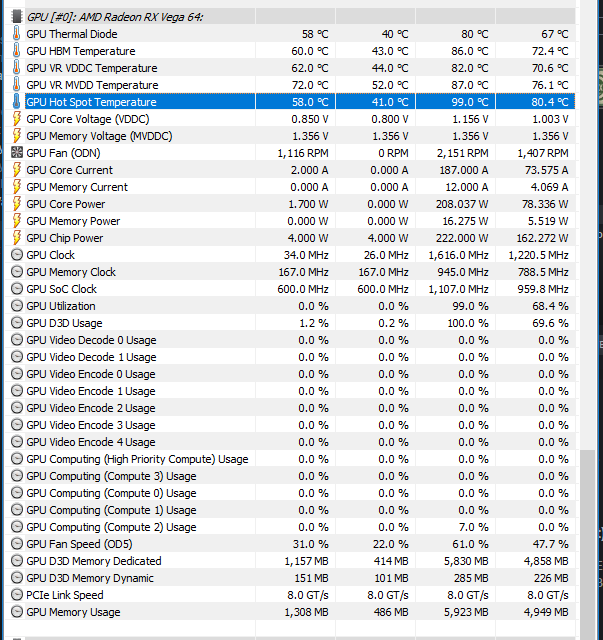
Task: Click round icon beside GPU Video Decode 0 Usage
Action: [17, 340]
